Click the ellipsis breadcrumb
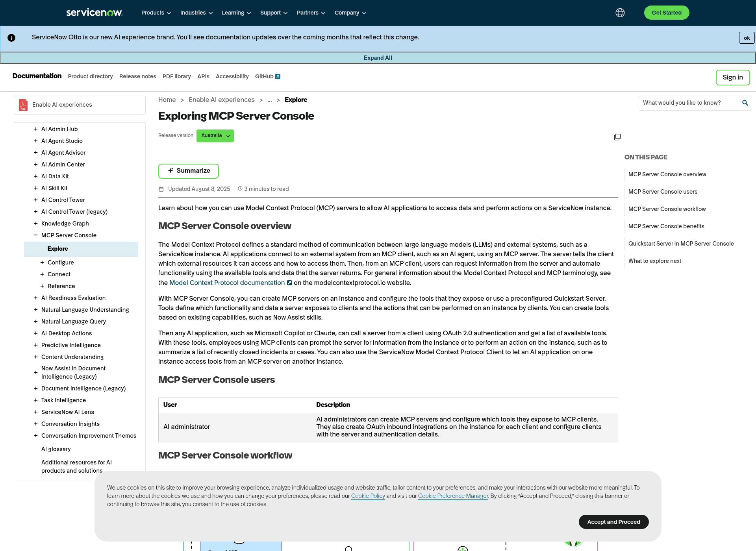Screen dimensions: 756x551 [270, 100]
